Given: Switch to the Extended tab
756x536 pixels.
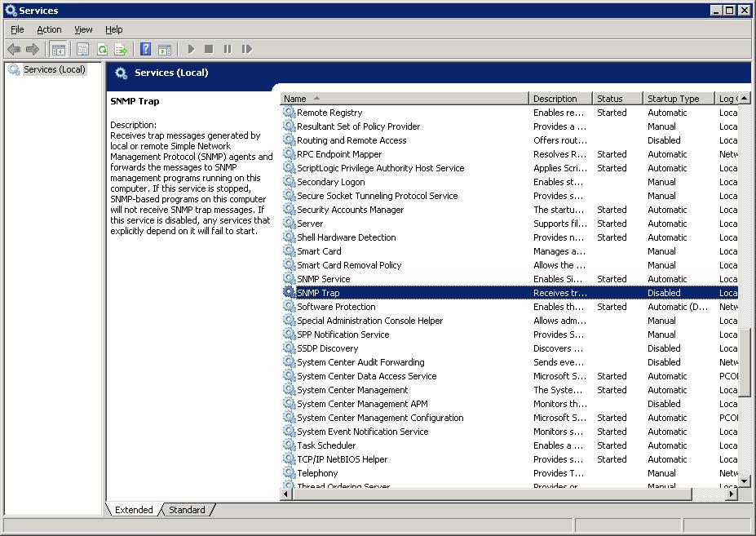Looking at the screenshot, I should pos(134,510).
